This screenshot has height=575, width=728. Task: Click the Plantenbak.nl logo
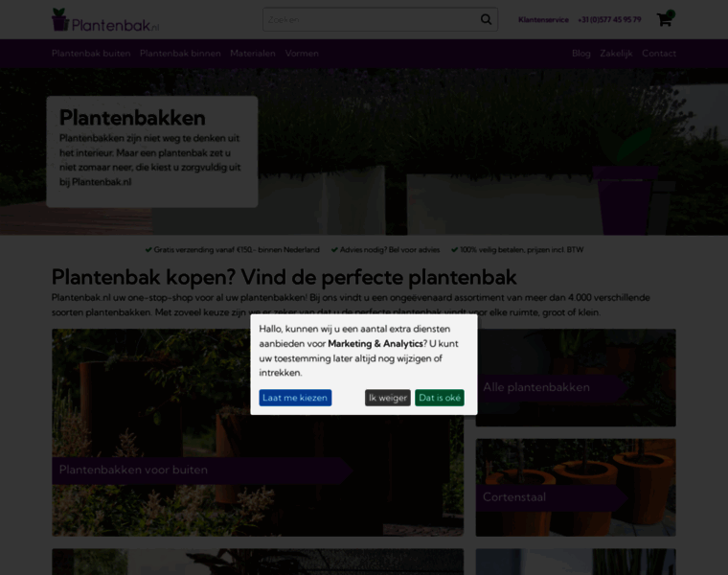tap(105, 20)
